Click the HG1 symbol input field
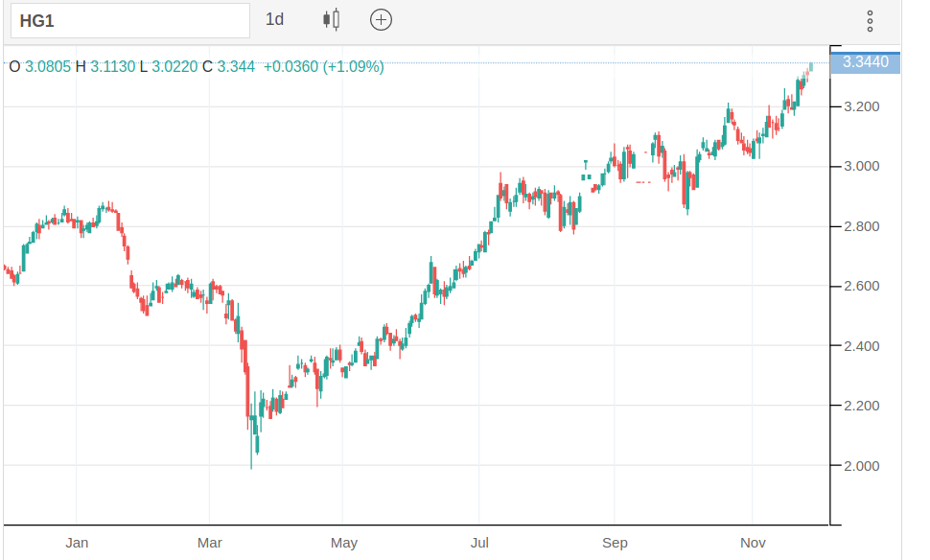The height and width of the screenshot is (560, 930). click(129, 20)
